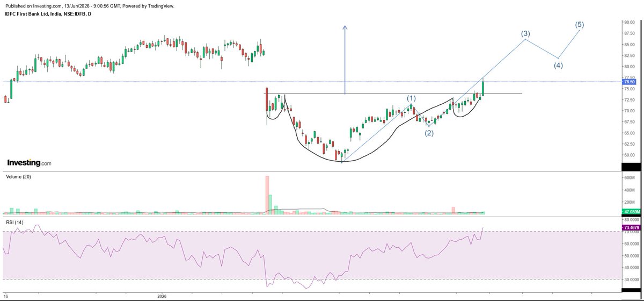Click the 16 date label on time axis

click(x=5, y=296)
